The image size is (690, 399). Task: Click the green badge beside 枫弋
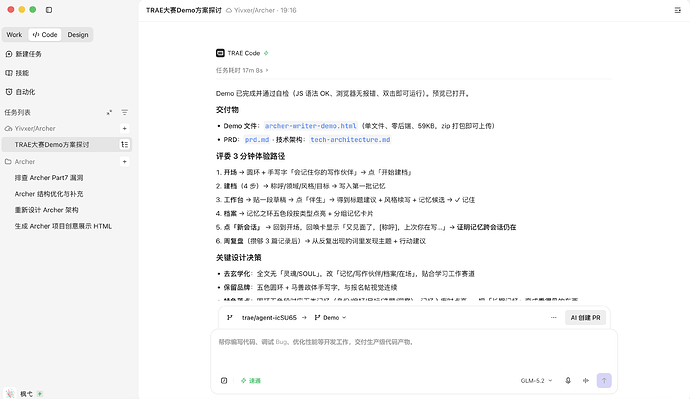coord(40,394)
